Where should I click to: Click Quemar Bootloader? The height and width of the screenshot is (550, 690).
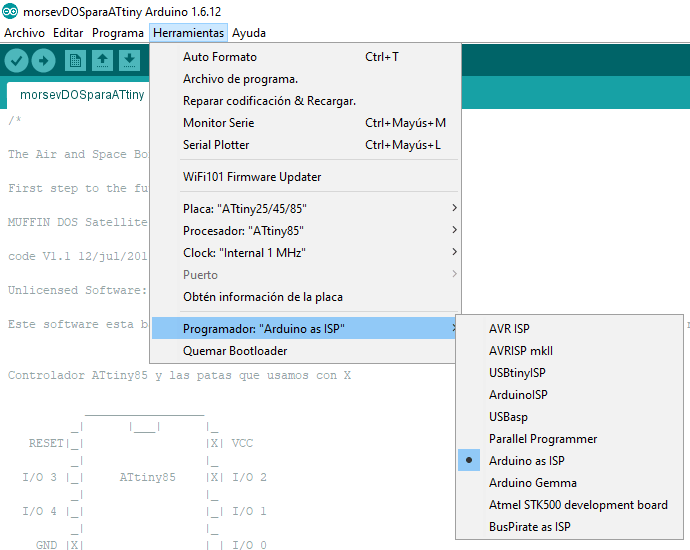click(235, 351)
